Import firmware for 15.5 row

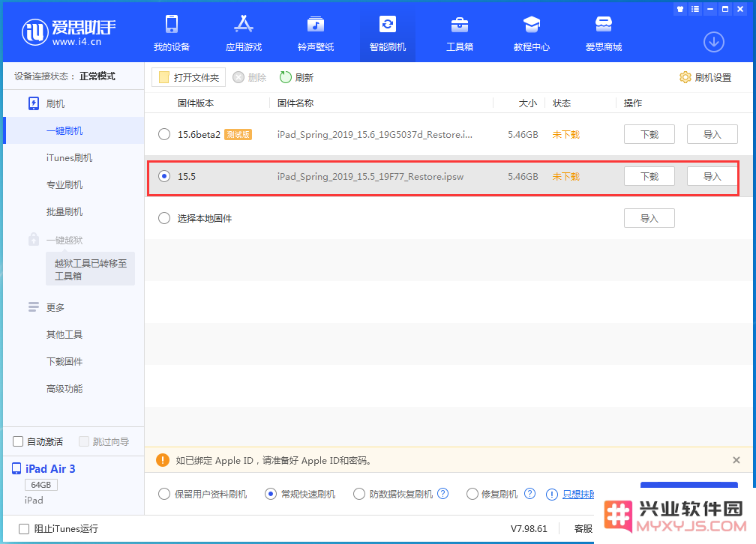click(712, 176)
